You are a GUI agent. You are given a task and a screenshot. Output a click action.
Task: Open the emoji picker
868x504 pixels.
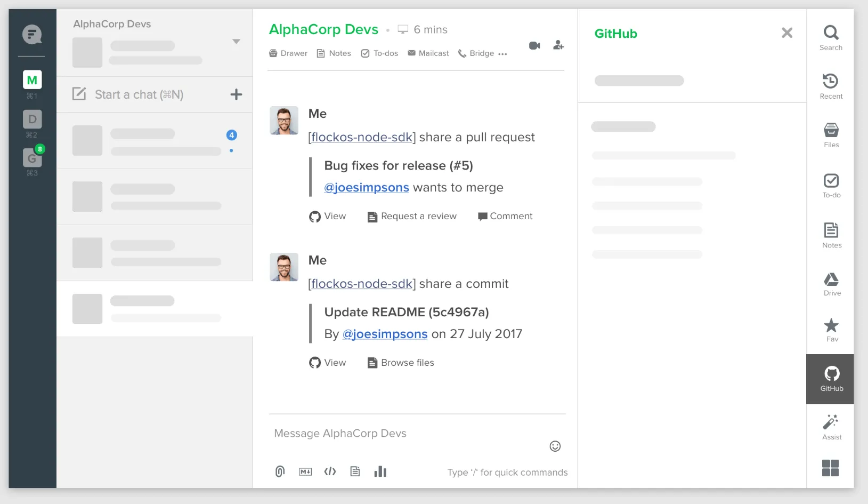555,446
